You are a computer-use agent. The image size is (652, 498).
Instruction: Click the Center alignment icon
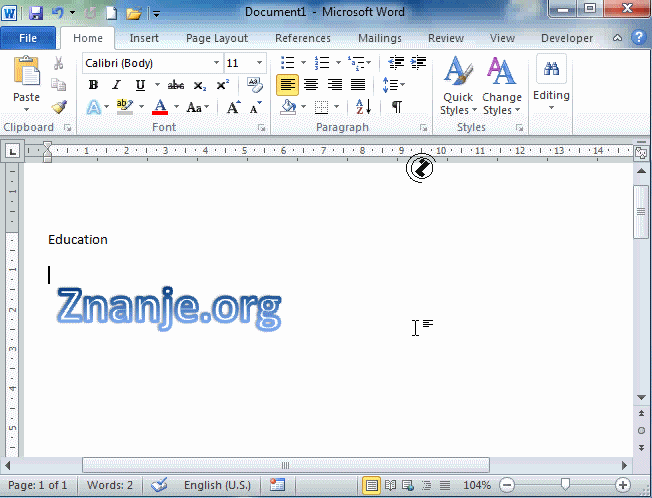[x=311, y=85]
